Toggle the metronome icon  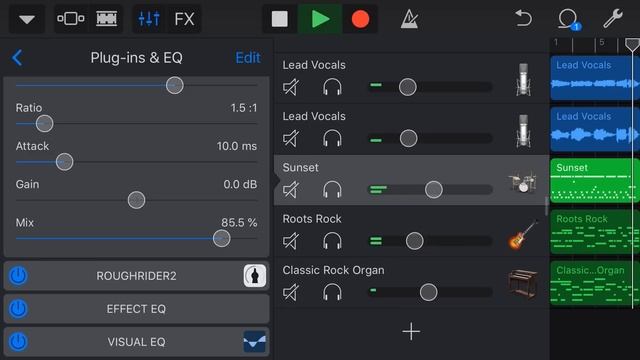[409, 19]
